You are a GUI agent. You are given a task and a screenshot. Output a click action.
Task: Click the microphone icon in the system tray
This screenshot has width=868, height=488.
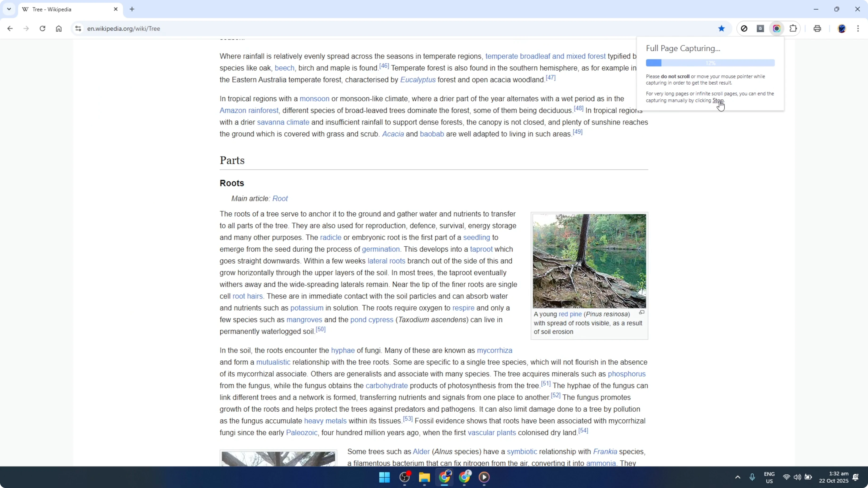(x=752, y=477)
